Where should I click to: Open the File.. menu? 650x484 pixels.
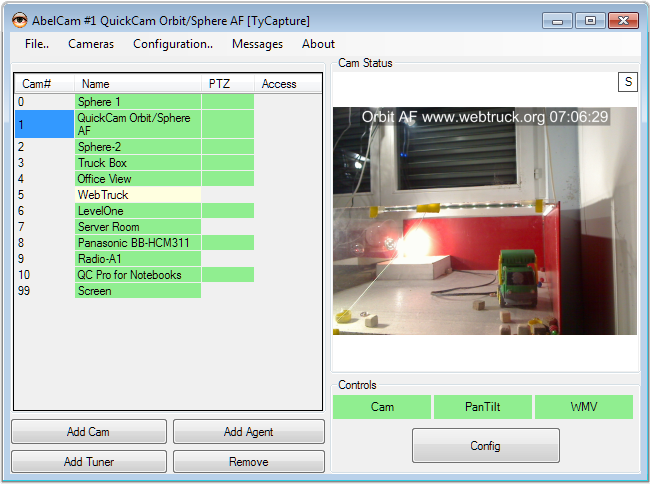(37, 44)
